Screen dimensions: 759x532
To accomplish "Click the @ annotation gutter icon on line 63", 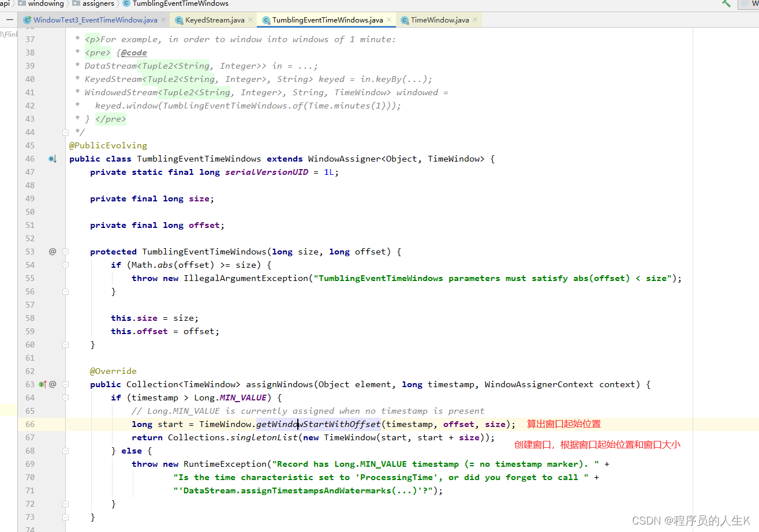I will 53,384.
